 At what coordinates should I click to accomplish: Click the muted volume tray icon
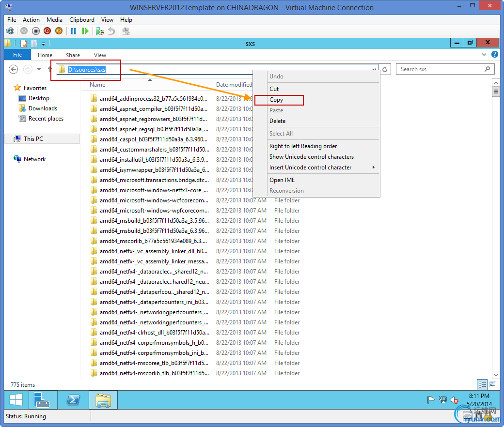tap(454, 400)
